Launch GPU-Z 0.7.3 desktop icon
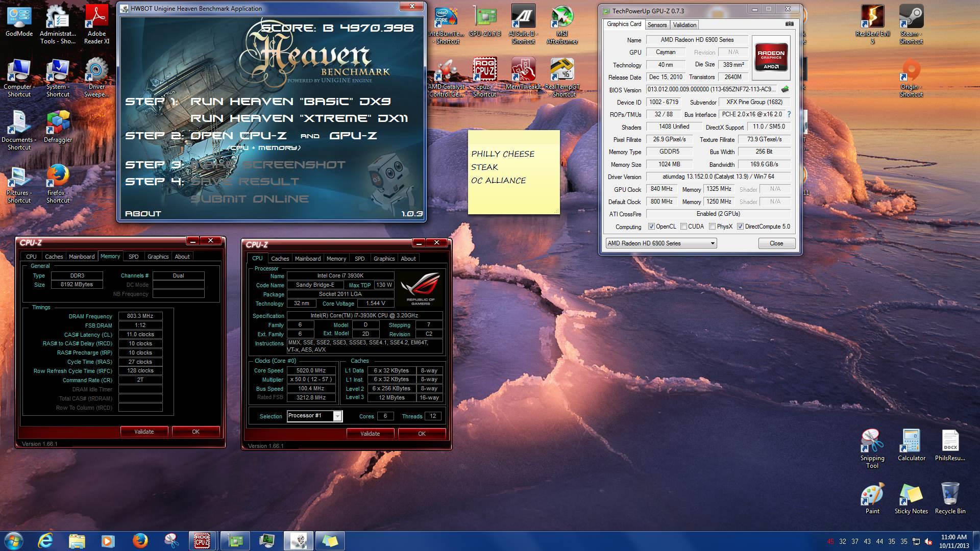The width and height of the screenshot is (980, 551). click(x=484, y=20)
